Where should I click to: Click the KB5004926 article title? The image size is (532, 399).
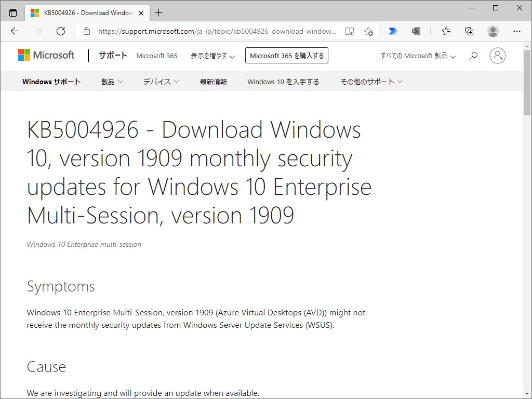pyautogui.click(x=199, y=172)
